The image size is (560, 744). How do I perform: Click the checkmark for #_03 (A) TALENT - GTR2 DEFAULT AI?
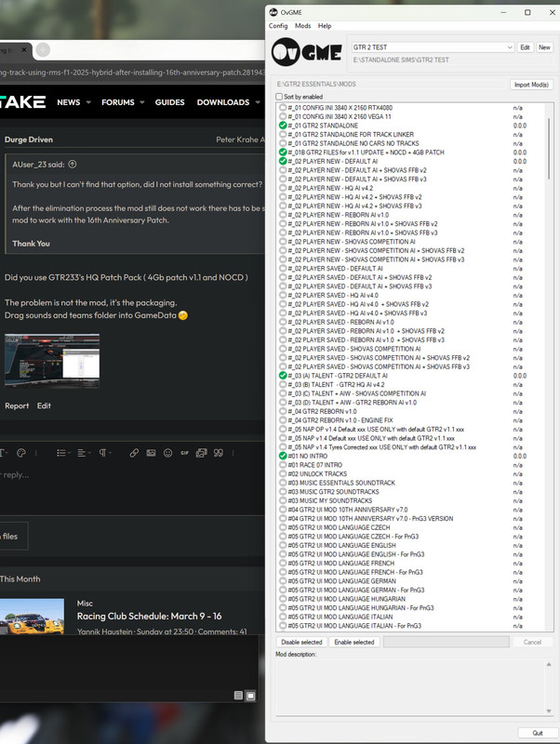[283, 376]
